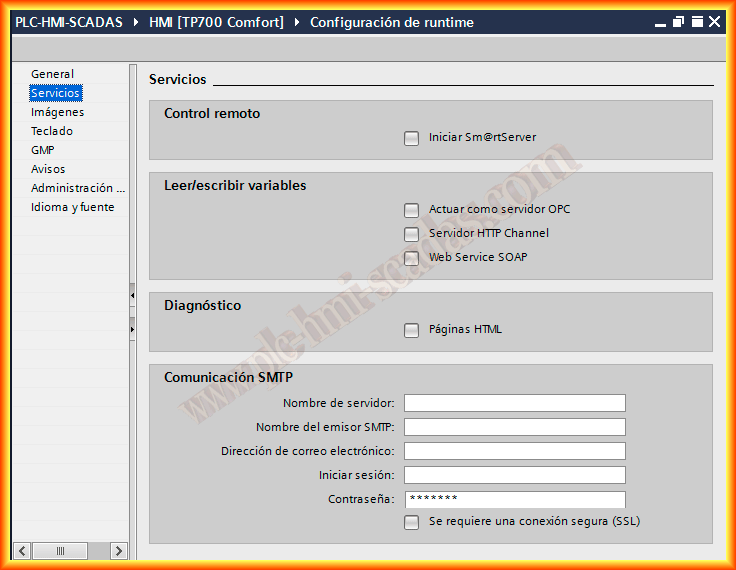Click the Contraseña password field

pyautogui.click(x=514, y=499)
